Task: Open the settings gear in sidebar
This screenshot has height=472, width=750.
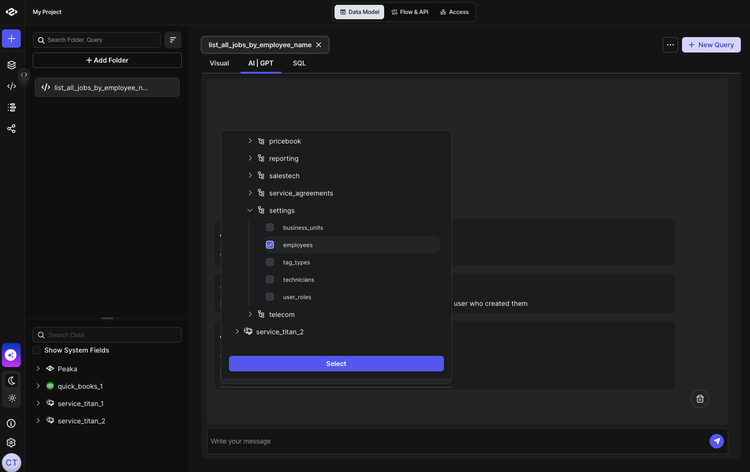Action: click(11, 442)
